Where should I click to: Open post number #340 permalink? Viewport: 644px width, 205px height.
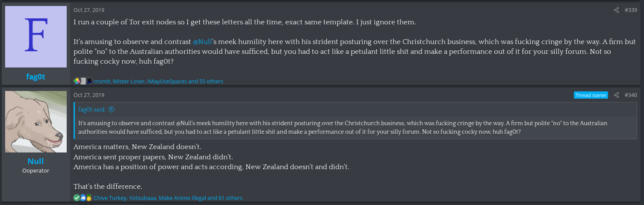pyautogui.click(x=631, y=95)
